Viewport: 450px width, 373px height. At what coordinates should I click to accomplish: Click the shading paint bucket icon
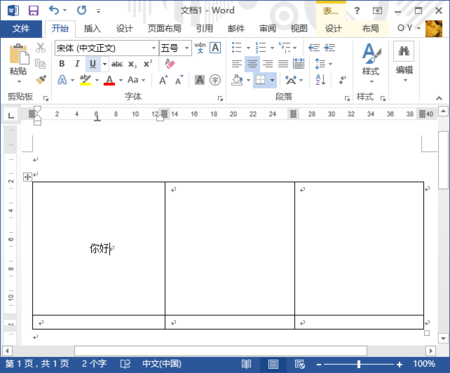237,80
